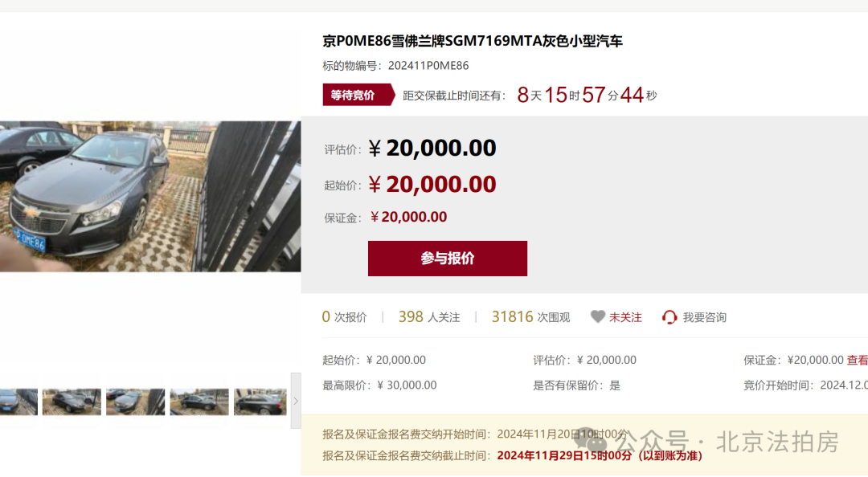Click the 0 次报价 counter

[x=344, y=317]
